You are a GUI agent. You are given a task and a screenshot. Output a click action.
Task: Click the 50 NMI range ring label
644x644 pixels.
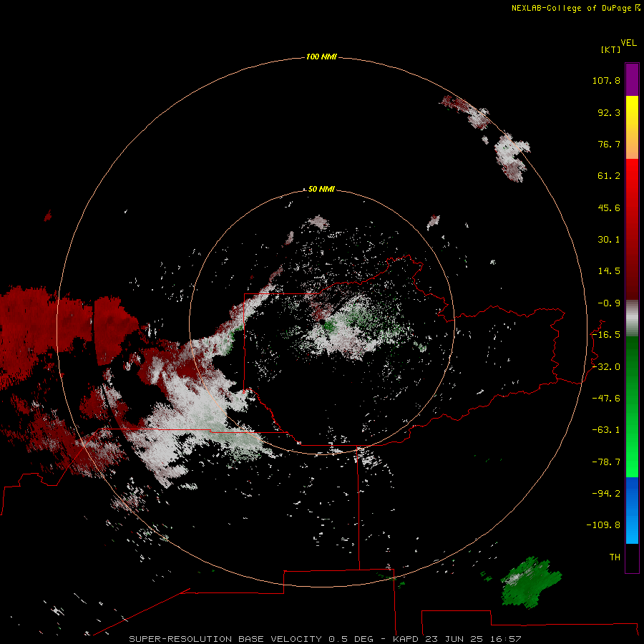pyautogui.click(x=321, y=189)
